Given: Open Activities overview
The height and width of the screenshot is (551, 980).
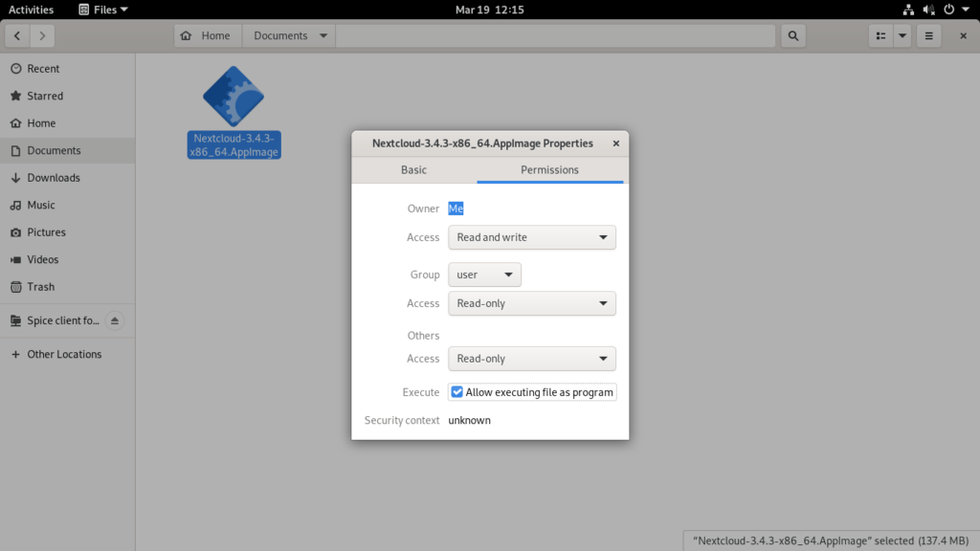Looking at the screenshot, I should coord(32,10).
